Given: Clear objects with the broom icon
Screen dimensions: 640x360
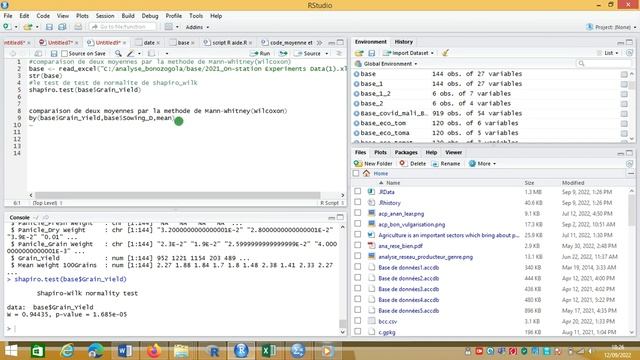Looking at the screenshot, I should click(445, 53).
